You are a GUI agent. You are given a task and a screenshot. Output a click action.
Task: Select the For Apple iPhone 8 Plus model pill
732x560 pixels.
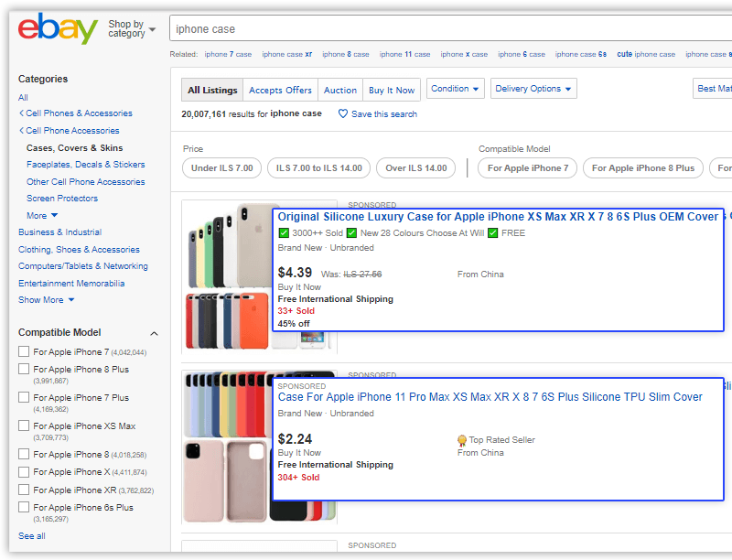click(643, 168)
